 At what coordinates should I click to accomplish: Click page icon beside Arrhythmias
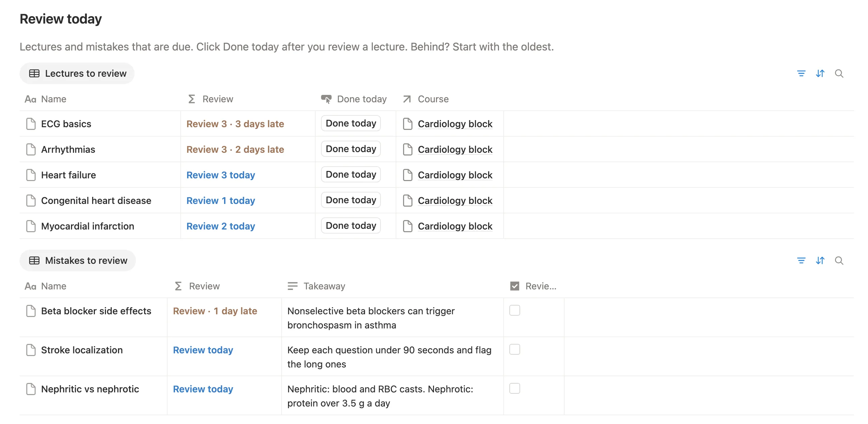coord(31,149)
